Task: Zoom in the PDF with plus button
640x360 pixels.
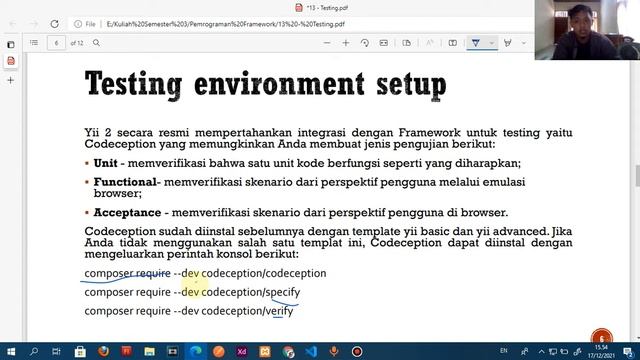Action: click(x=346, y=42)
